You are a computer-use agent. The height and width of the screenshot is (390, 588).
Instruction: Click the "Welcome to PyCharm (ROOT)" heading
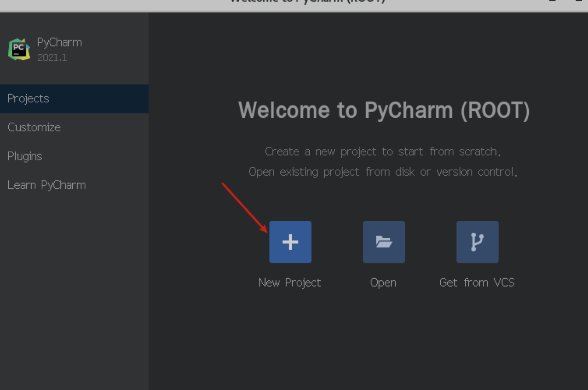point(384,110)
